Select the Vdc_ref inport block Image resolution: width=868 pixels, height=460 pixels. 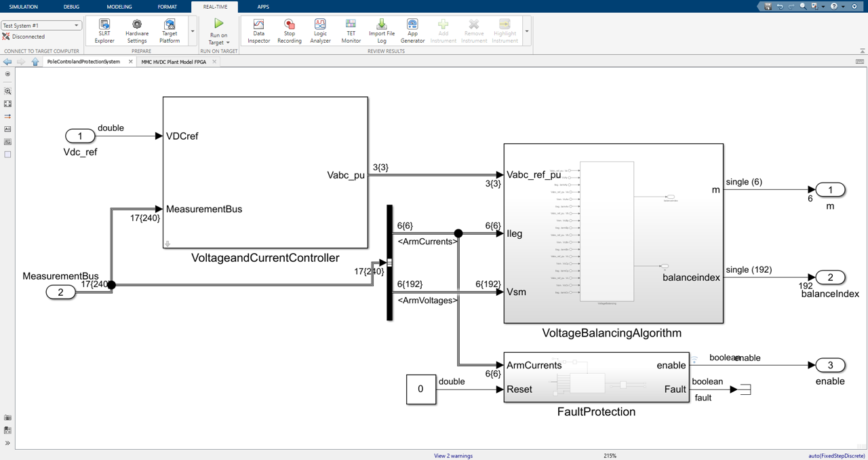pos(80,136)
